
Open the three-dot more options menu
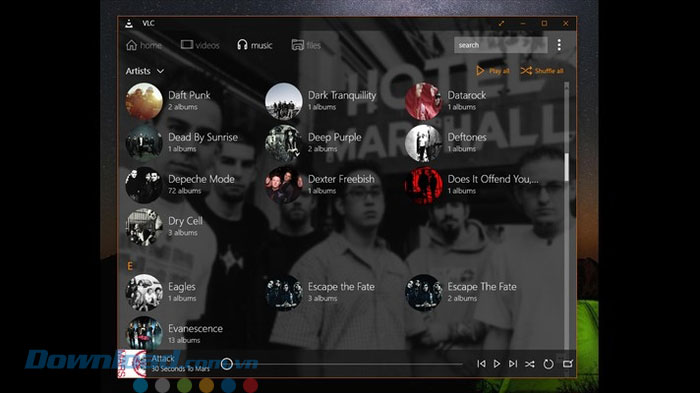coord(559,45)
